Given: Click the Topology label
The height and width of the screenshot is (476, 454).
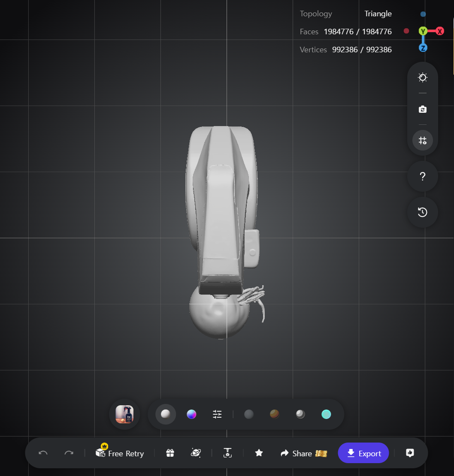Looking at the screenshot, I should click(316, 14).
